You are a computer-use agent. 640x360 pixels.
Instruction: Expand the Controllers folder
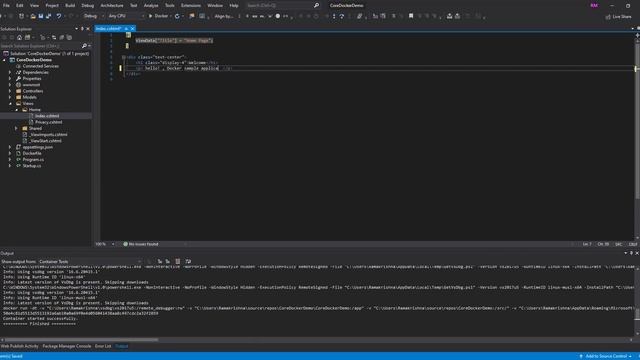click(x=10, y=91)
